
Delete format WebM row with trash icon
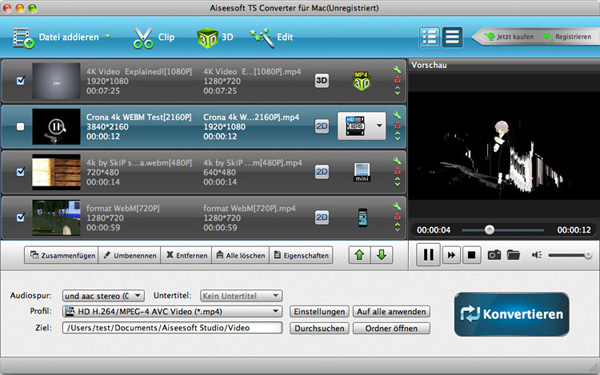tap(397, 216)
